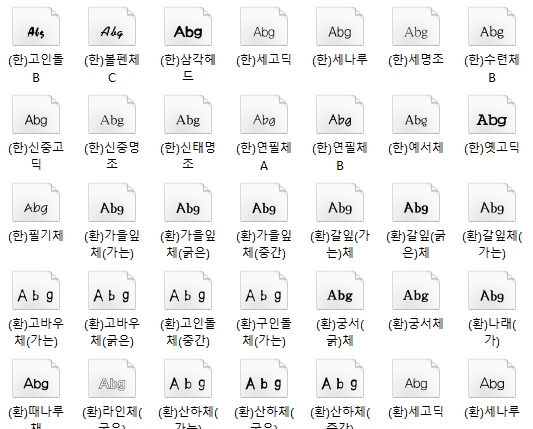
Task: Select the (환)가을잎체(가는) font icon
Action: click(x=112, y=203)
